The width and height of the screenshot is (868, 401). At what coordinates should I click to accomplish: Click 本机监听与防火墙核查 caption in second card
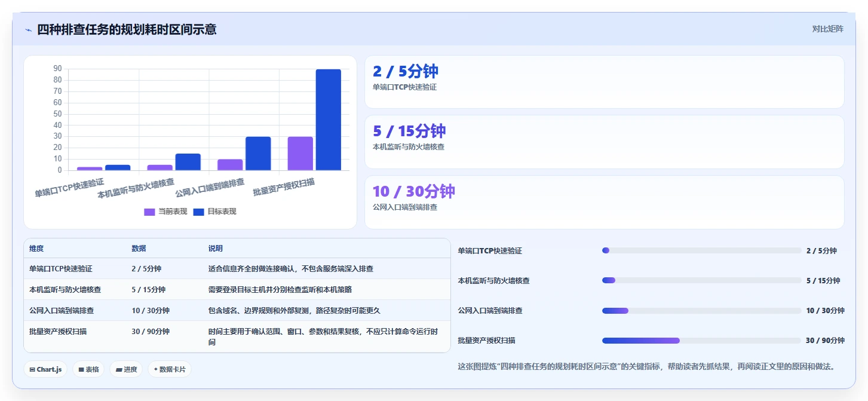[x=409, y=147]
